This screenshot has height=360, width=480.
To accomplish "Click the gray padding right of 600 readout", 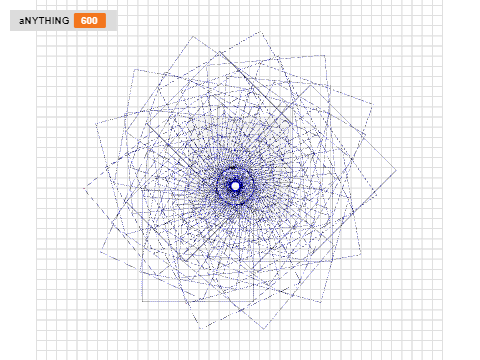I will coord(111,21).
